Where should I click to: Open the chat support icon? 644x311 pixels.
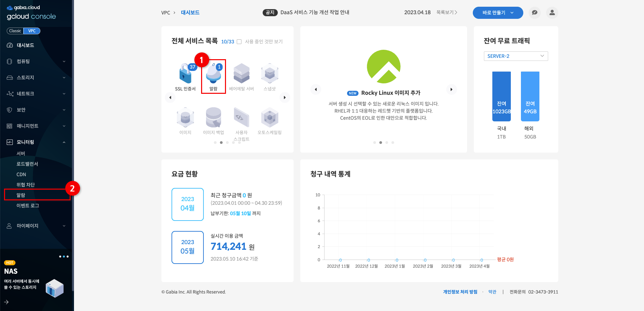534,13
